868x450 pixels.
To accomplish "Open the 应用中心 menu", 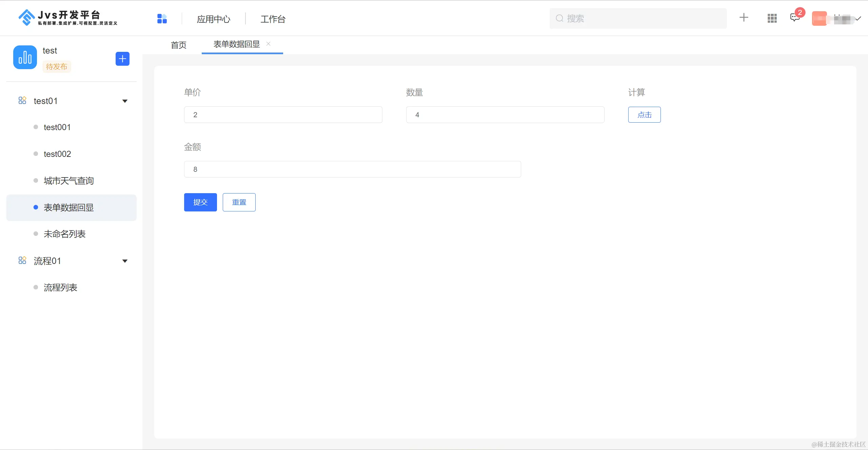I will (214, 19).
